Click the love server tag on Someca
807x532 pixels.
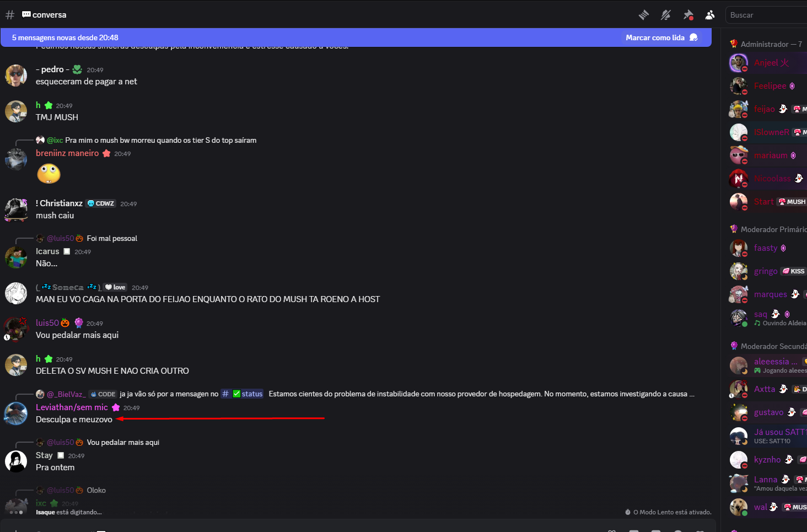tap(115, 287)
